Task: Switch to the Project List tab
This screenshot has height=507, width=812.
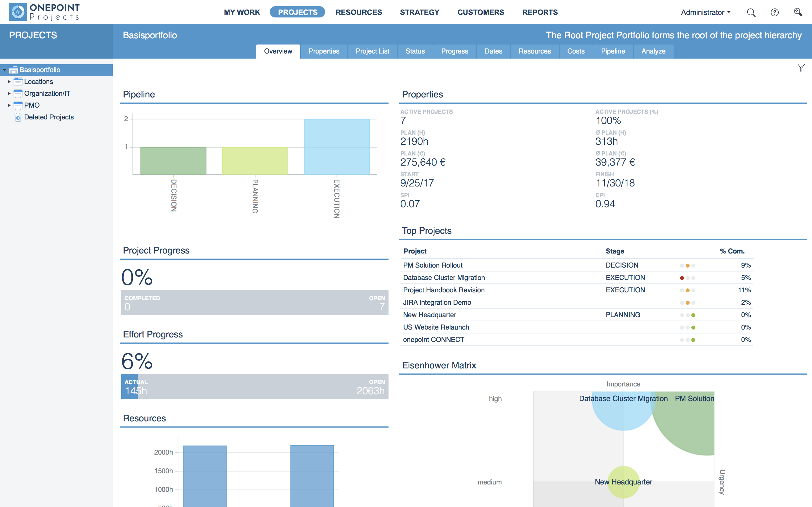Action: tap(372, 51)
